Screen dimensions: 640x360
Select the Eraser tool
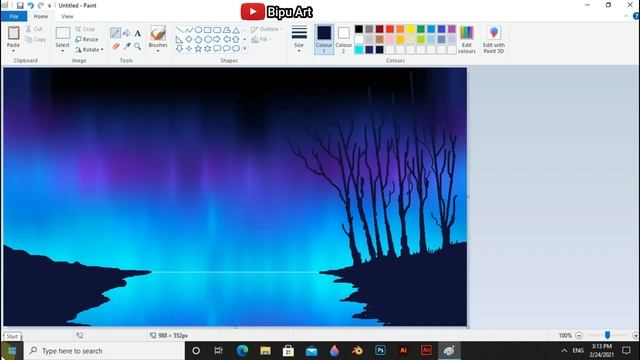(x=116, y=46)
